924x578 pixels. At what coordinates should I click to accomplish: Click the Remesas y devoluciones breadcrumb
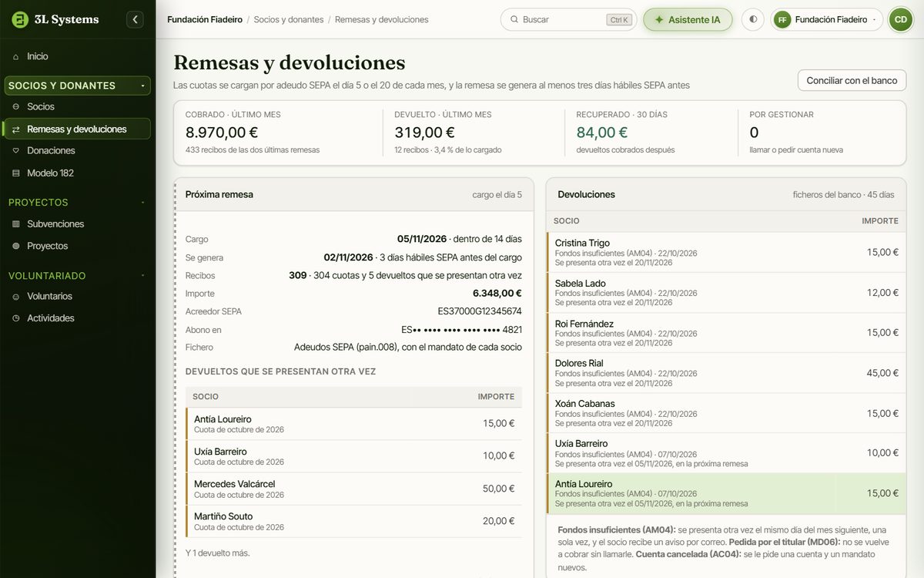(x=382, y=19)
